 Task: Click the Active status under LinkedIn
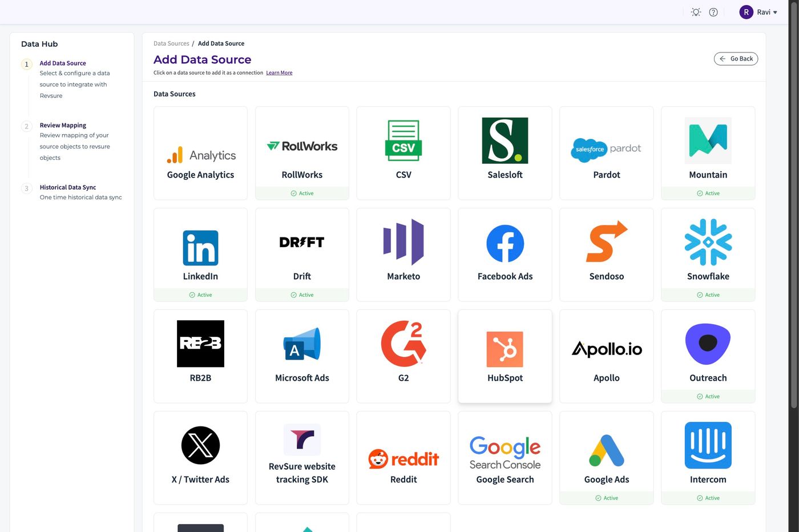[200, 295]
